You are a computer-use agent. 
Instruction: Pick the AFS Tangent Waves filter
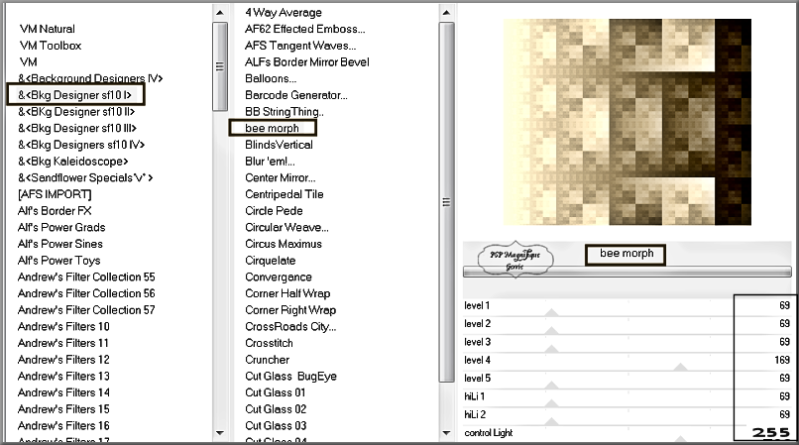click(x=301, y=45)
